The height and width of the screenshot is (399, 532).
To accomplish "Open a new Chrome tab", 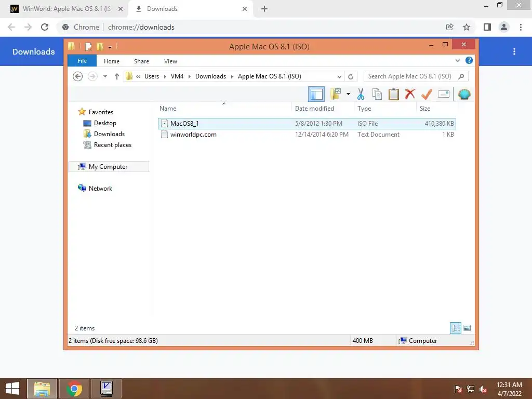I will [x=264, y=9].
